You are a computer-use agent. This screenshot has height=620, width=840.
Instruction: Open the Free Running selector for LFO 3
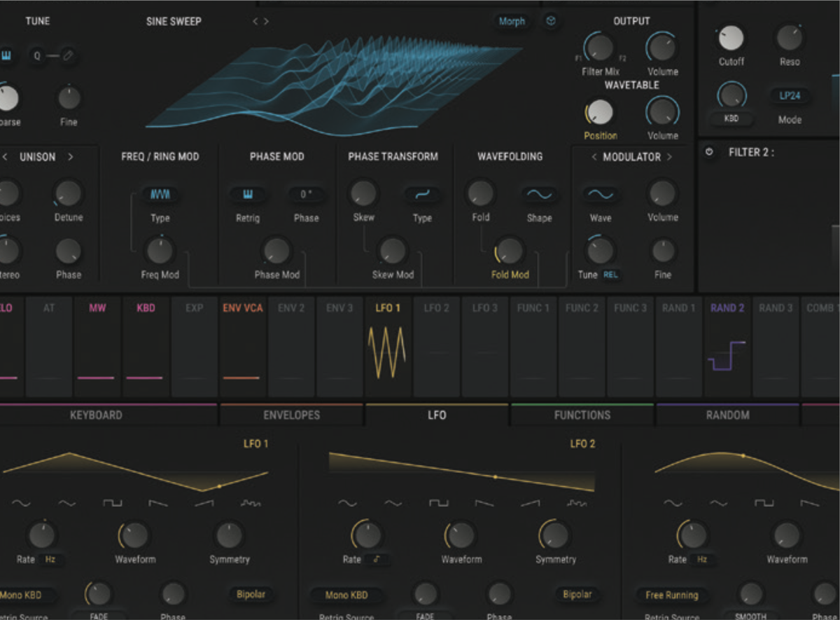671,594
